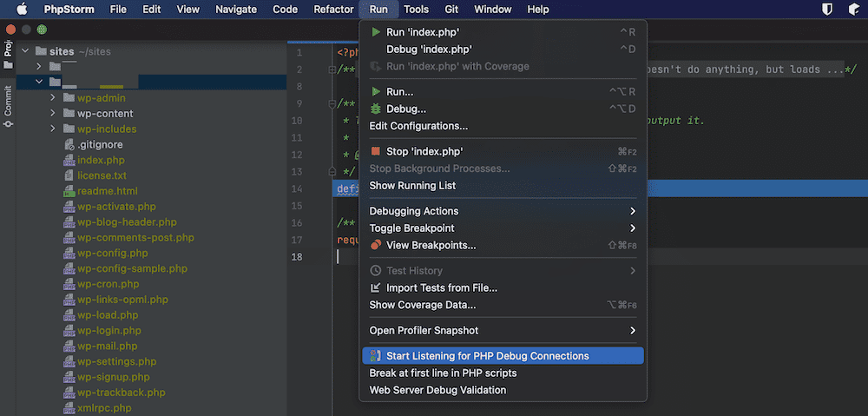Open the Refactor menu

332,10
